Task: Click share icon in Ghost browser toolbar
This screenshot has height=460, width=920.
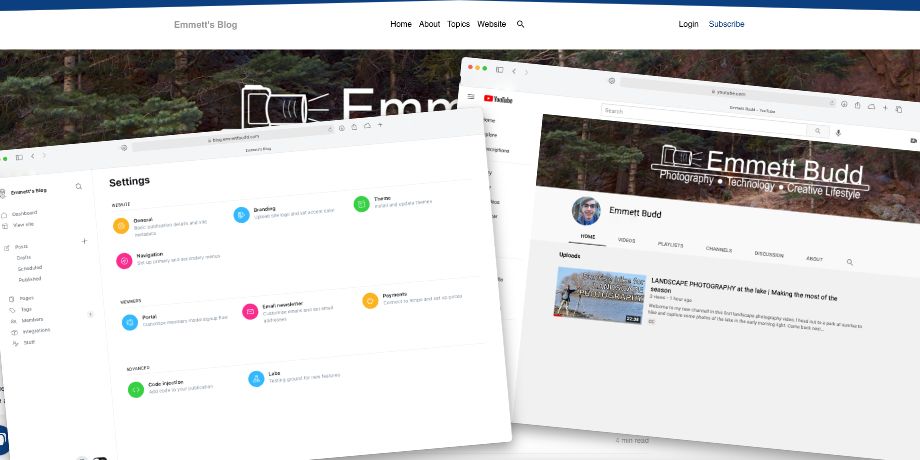Action: 354,127
